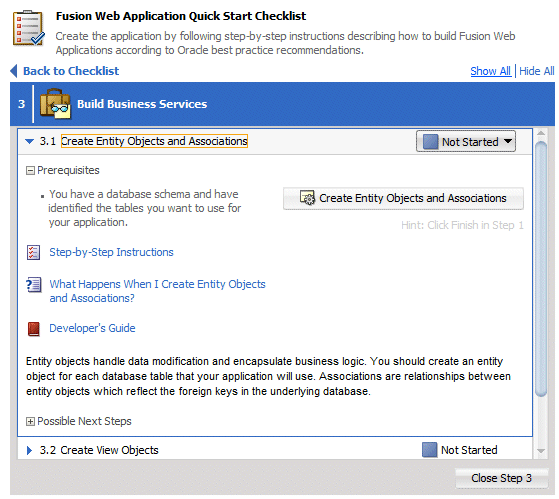This screenshot has width=559, height=499.
Task: Click the scrollbar down arrow
Action: tap(541, 451)
